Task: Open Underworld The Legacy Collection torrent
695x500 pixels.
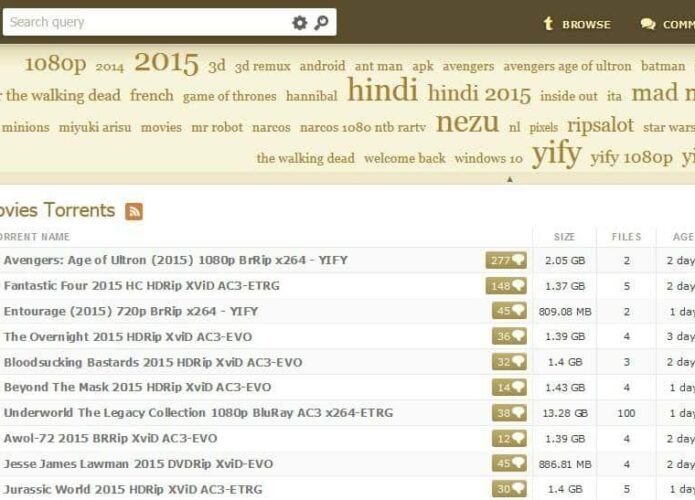Action: point(198,413)
